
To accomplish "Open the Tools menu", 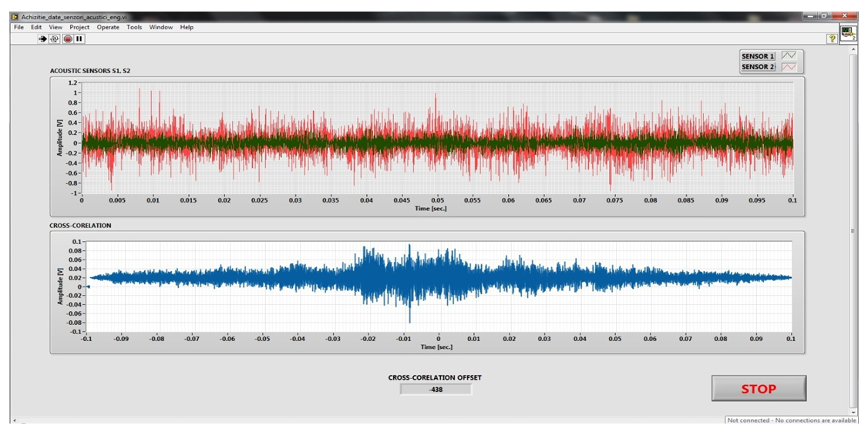I will (x=134, y=27).
